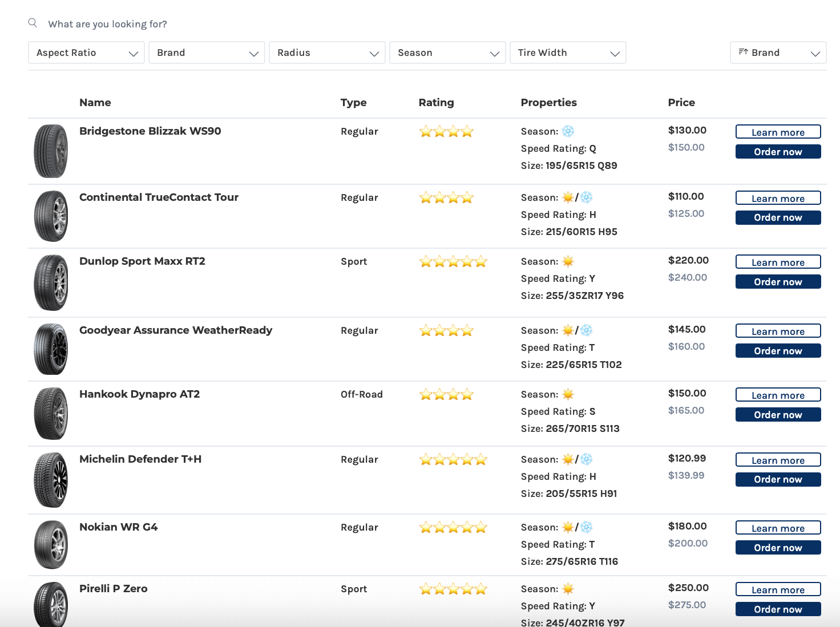Click the sun icon in Michelin Defender row
Viewport: 840px width, 627px height.
568,459
